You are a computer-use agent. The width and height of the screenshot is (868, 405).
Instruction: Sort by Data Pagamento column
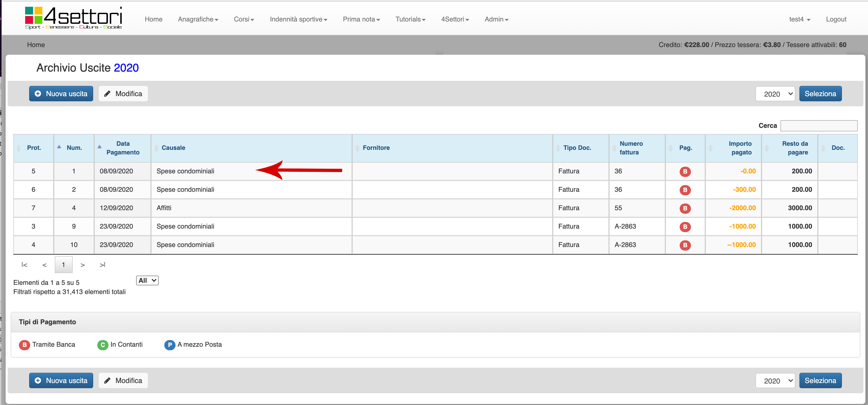[123, 148]
